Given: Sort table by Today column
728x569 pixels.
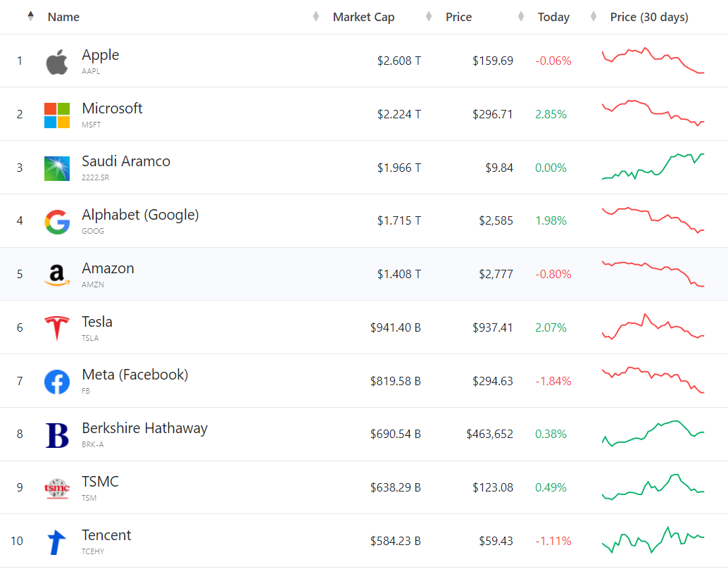Looking at the screenshot, I should tap(553, 17).
